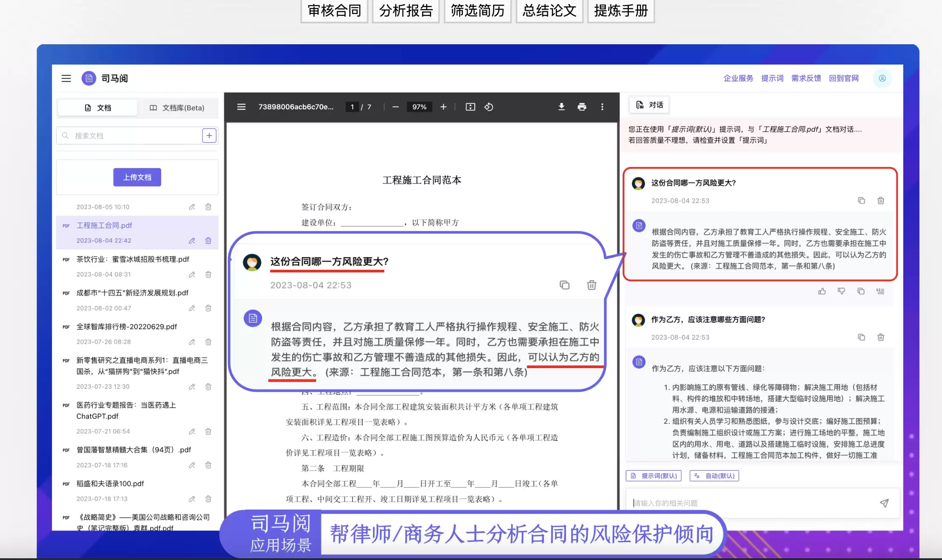Click the 搜索文档 search field

point(128,136)
